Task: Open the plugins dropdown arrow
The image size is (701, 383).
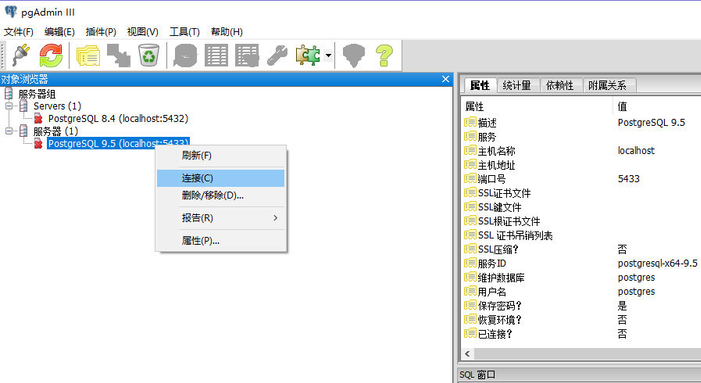Action: click(329, 55)
